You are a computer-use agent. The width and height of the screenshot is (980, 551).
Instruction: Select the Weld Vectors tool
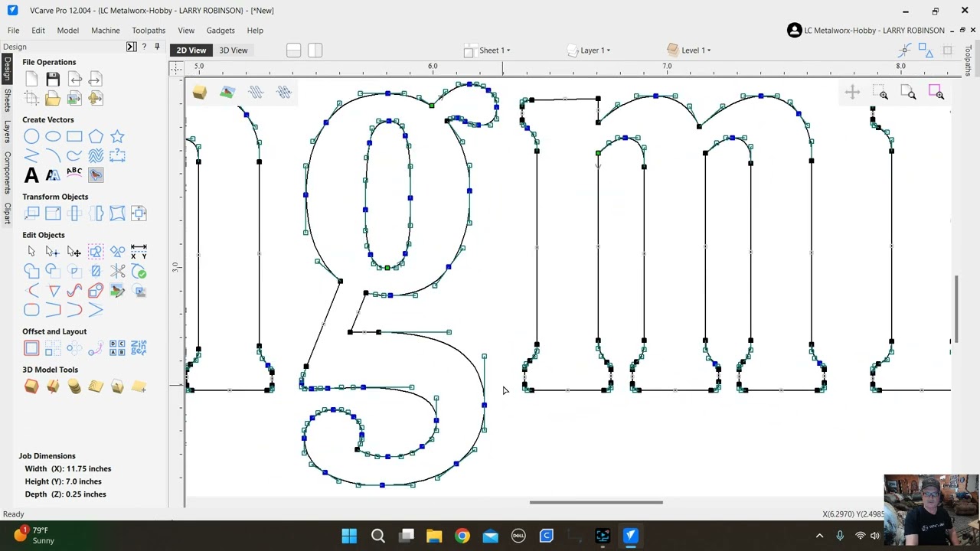point(31,271)
